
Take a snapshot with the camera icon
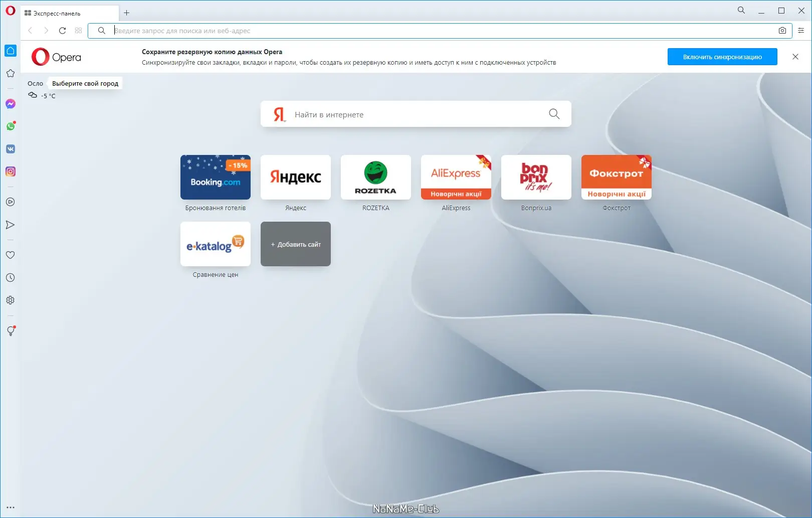coord(782,31)
